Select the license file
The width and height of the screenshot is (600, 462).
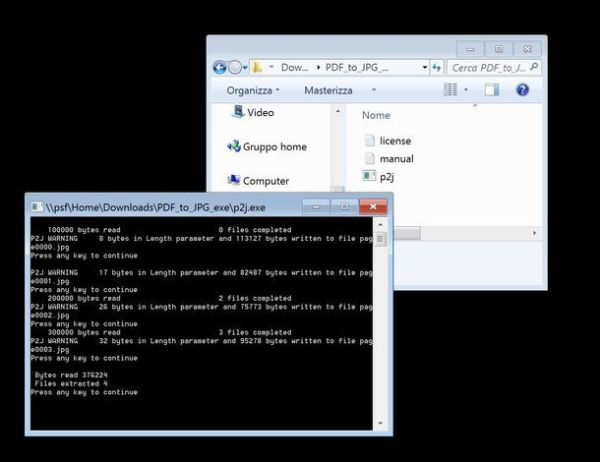click(x=394, y=141)
